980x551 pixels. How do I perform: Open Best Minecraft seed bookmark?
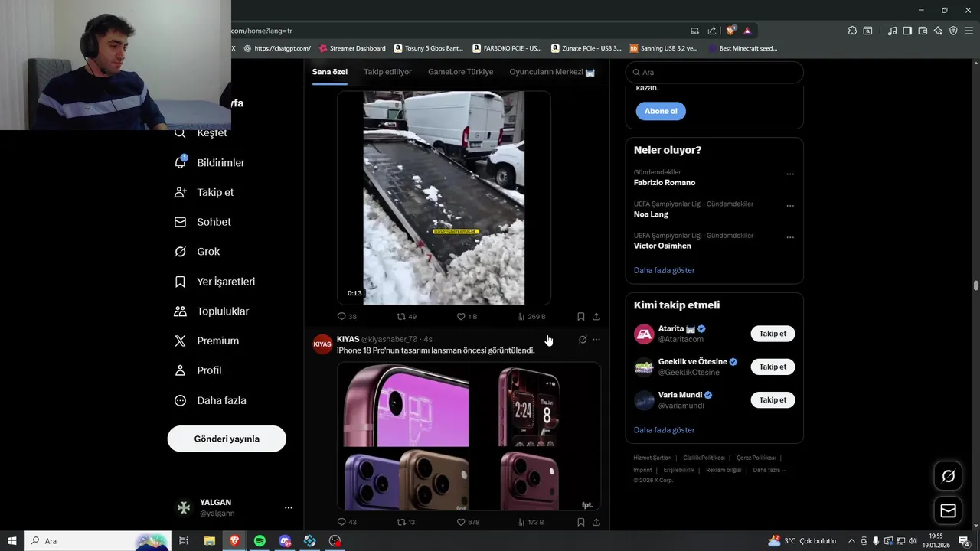(743, 48)
